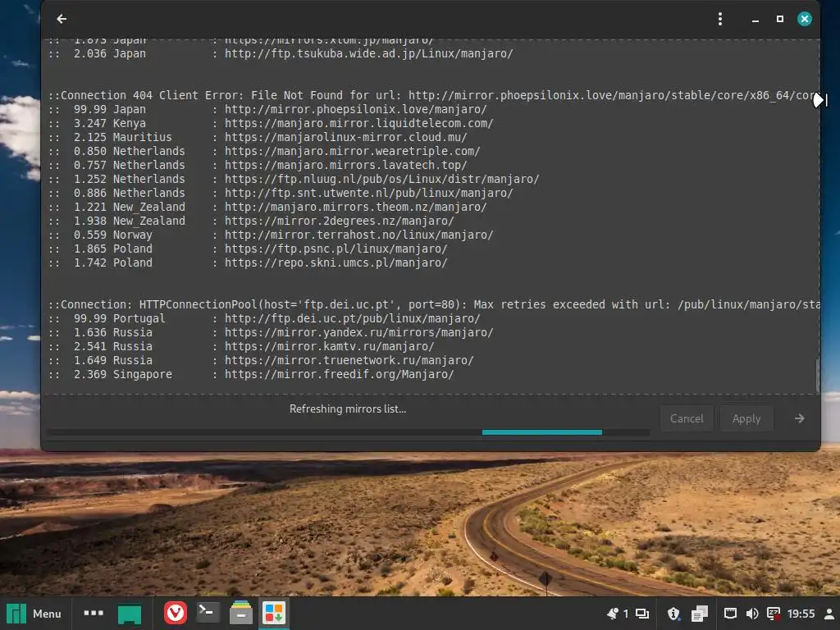Click the forward arrow next to Apply
Viewport: 840px width, 630px height.
tap(799, 418)
